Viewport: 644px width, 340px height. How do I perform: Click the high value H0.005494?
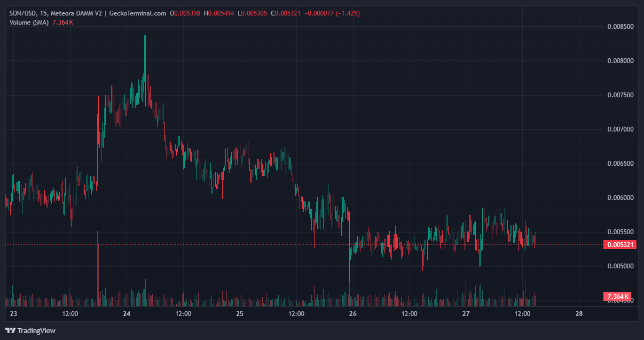[x=219, y=13]
